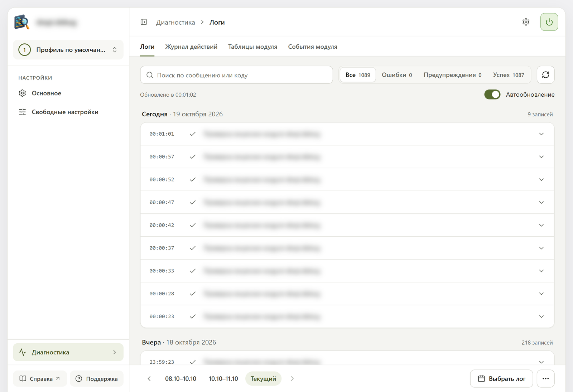Open the Поддержка button
This screenshot has height=392, width=573.
[97, 379]
